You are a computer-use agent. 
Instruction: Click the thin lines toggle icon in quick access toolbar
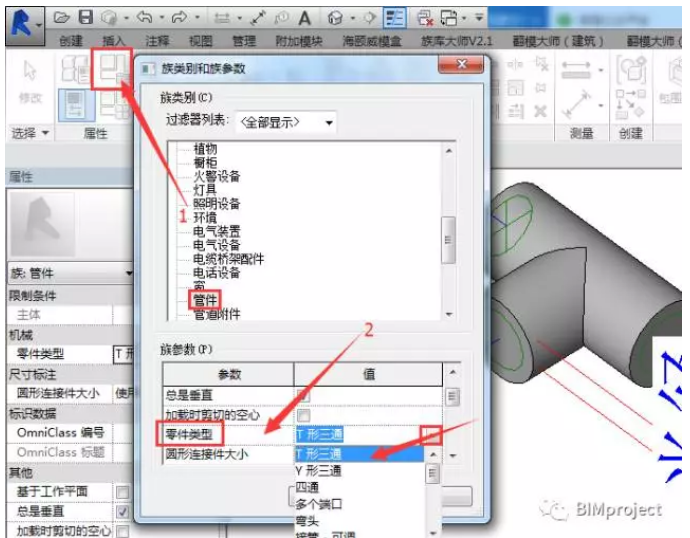coord(394,18)
